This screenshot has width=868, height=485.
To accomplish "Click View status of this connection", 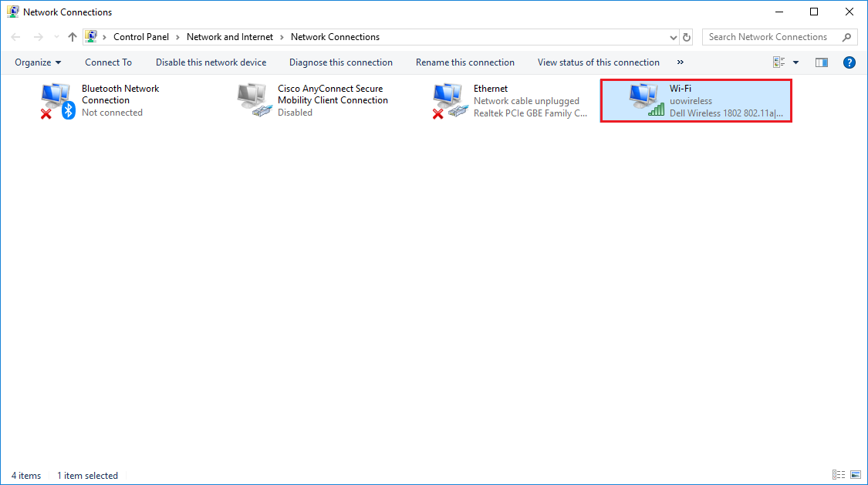I will point(599,62).
